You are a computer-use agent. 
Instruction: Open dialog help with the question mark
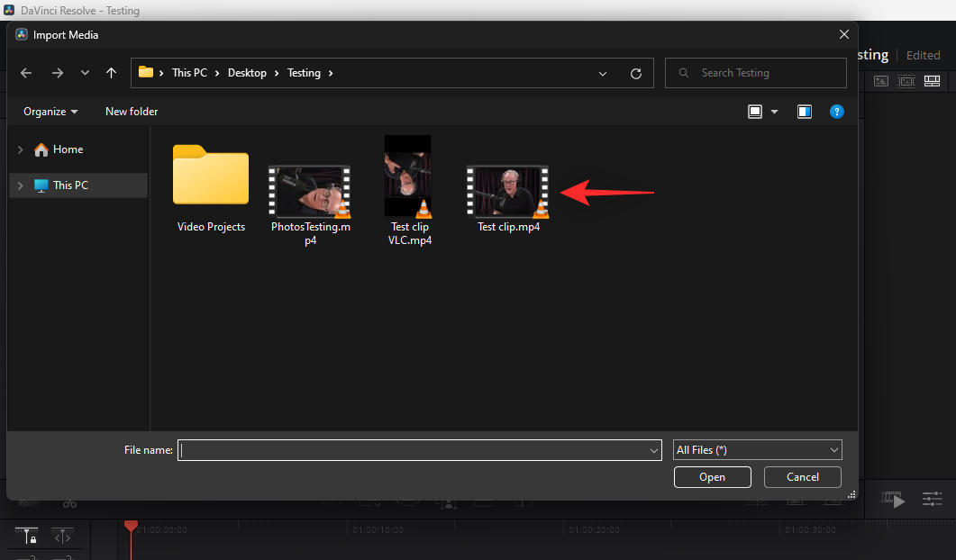tap(836, 112)
